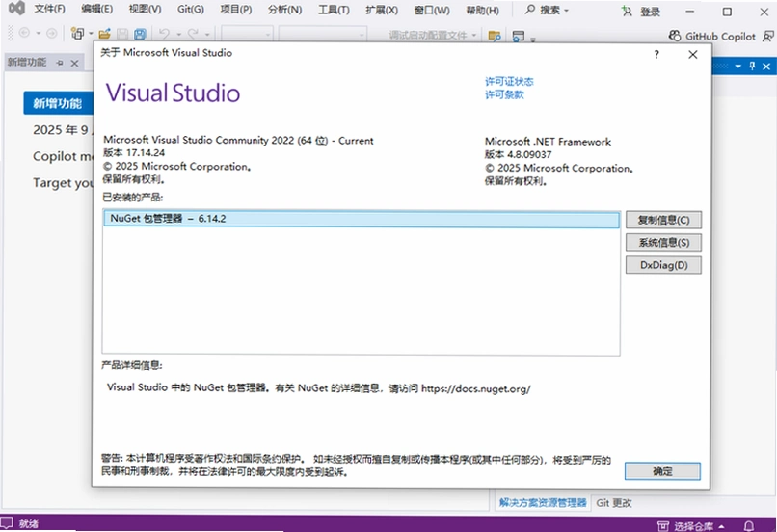Click the 复制信息(C) button
The image size is (777, 532).
663,220
